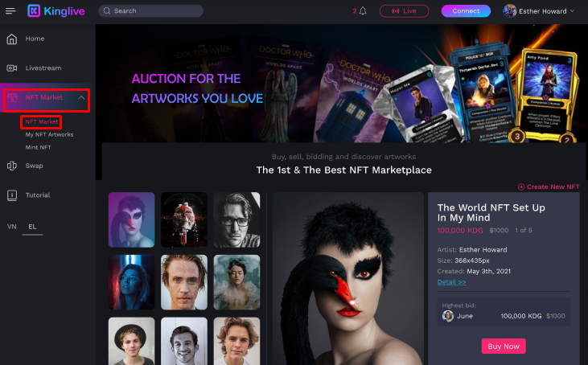588x365 pixels.
Task: Open the Tutorial info icon
Action: pyautogui.click(x=12, y=195)
